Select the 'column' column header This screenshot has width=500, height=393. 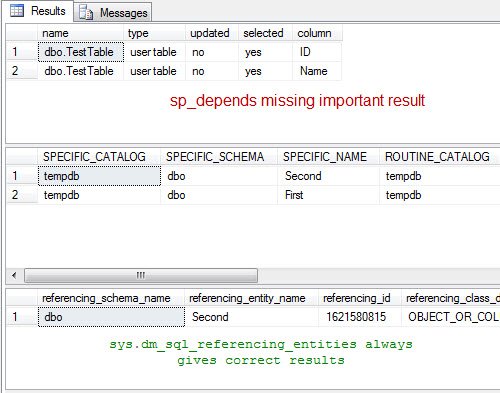pos(317,33)
